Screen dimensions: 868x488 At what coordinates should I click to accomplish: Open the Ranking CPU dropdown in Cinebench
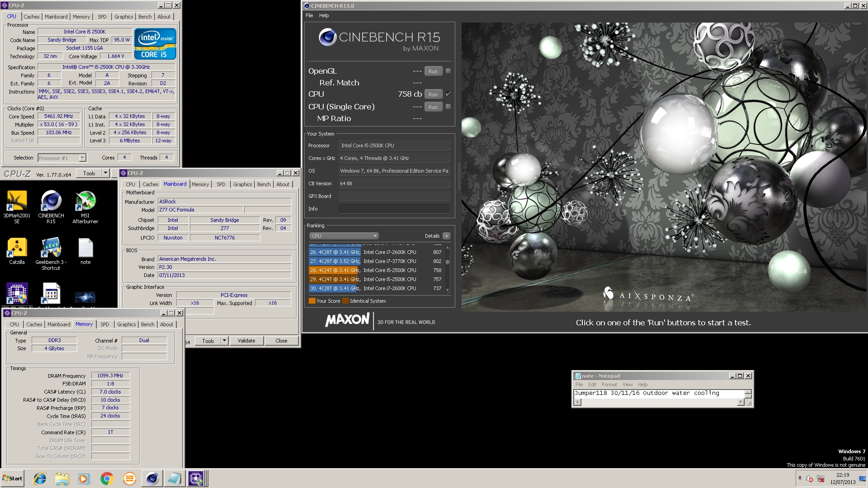click(x=344, y=236)
